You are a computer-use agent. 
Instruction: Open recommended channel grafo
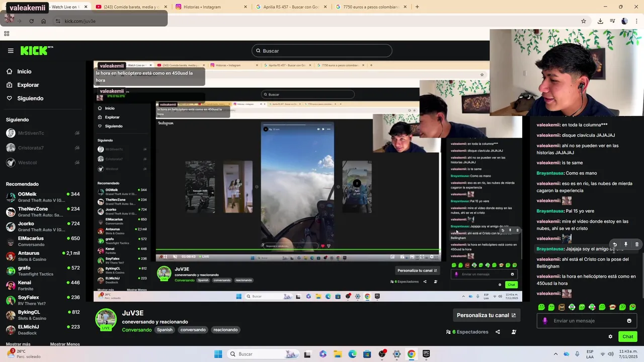point(43,270)
